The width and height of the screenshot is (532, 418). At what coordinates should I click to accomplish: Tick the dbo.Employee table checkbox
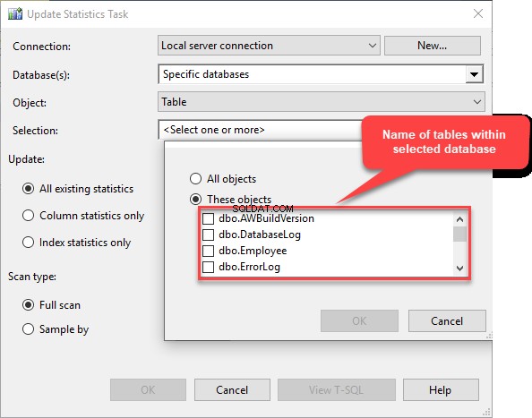click(208, 251)
